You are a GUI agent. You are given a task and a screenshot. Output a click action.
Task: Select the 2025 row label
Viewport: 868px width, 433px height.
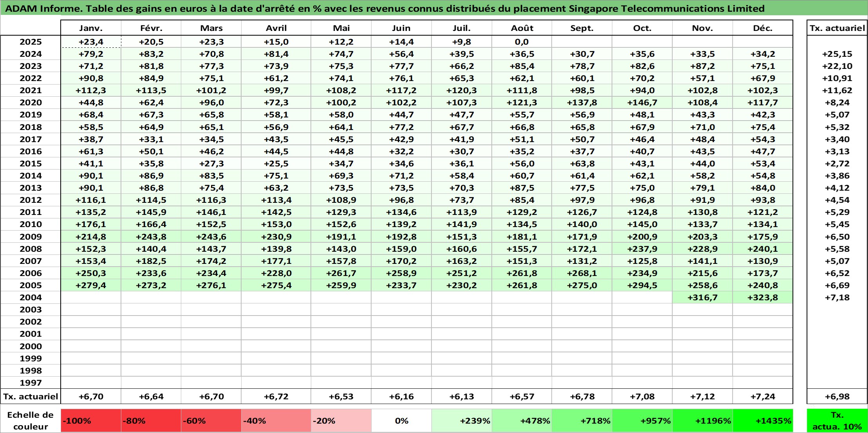point(31,42)
